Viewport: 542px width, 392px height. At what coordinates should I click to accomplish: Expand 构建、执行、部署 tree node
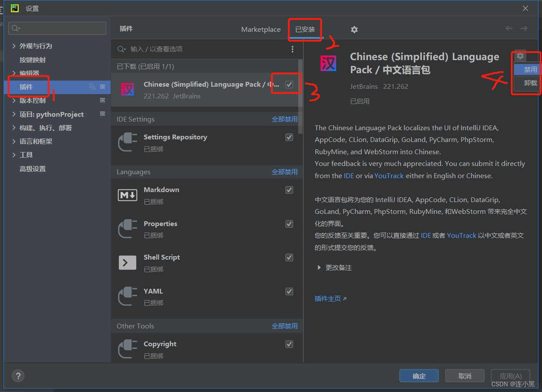(14, 128)
